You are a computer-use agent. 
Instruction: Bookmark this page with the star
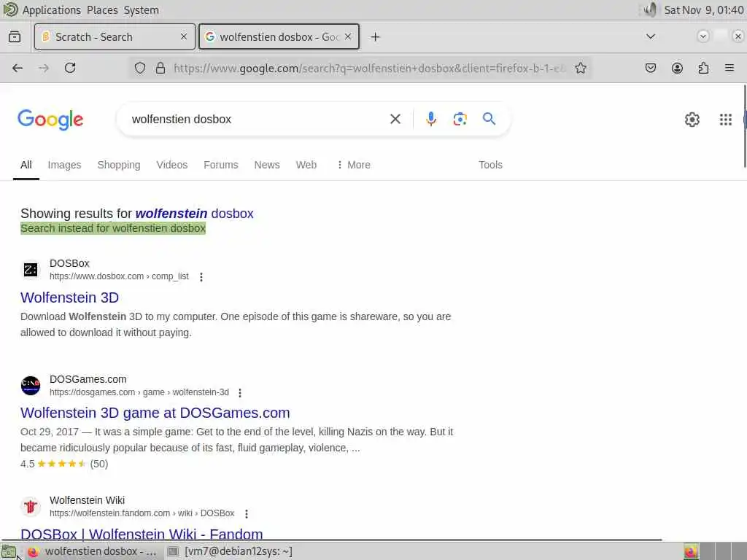tap(580, 68)
